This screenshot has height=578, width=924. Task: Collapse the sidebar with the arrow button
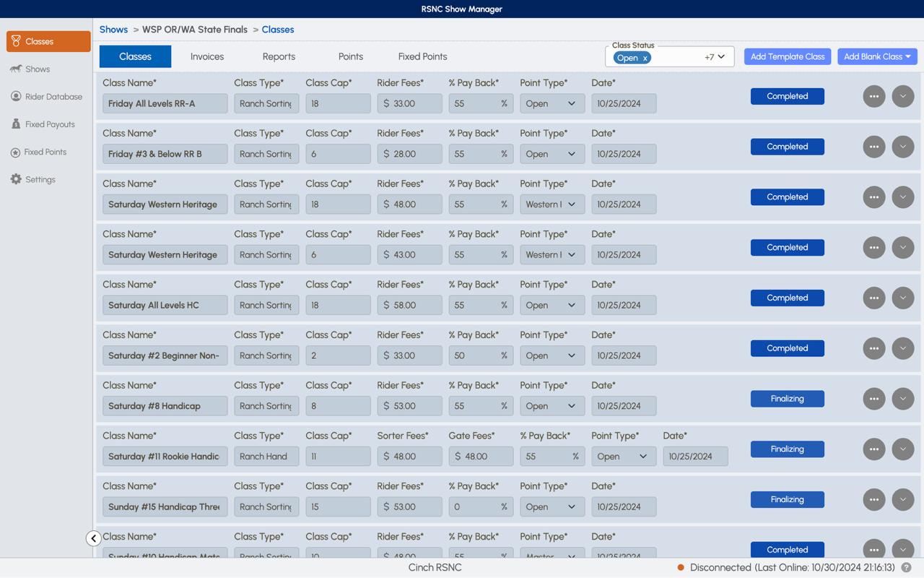point(93,538)
